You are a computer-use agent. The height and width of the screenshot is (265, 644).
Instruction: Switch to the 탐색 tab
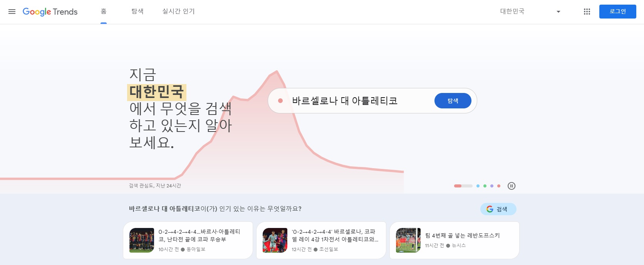click(x=137, y=12)
